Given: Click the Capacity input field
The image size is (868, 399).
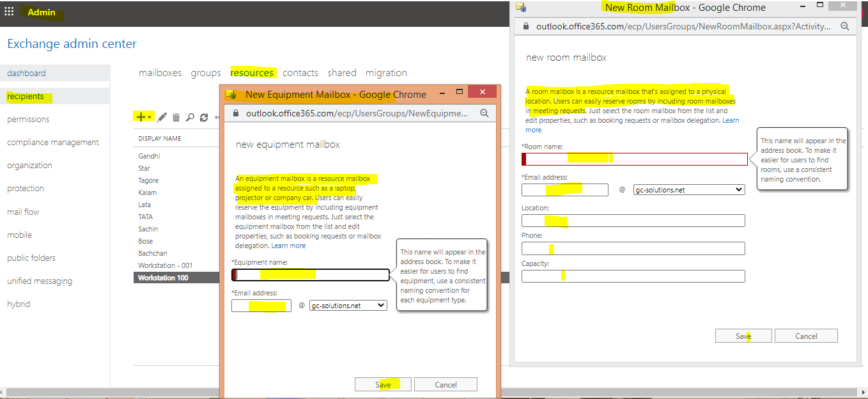Looking at the screenshot, I should click(633, 276).
